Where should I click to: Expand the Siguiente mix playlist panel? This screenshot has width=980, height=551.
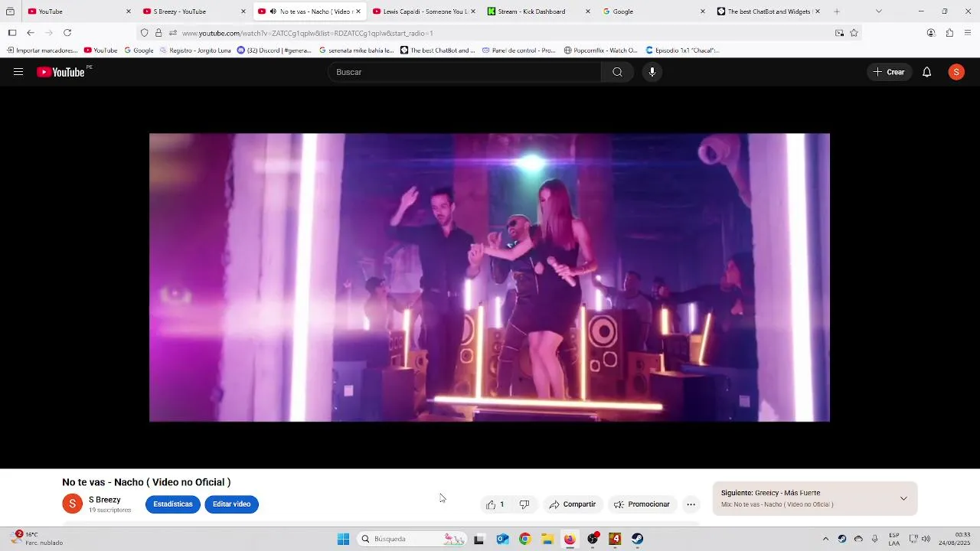(903, 498)
